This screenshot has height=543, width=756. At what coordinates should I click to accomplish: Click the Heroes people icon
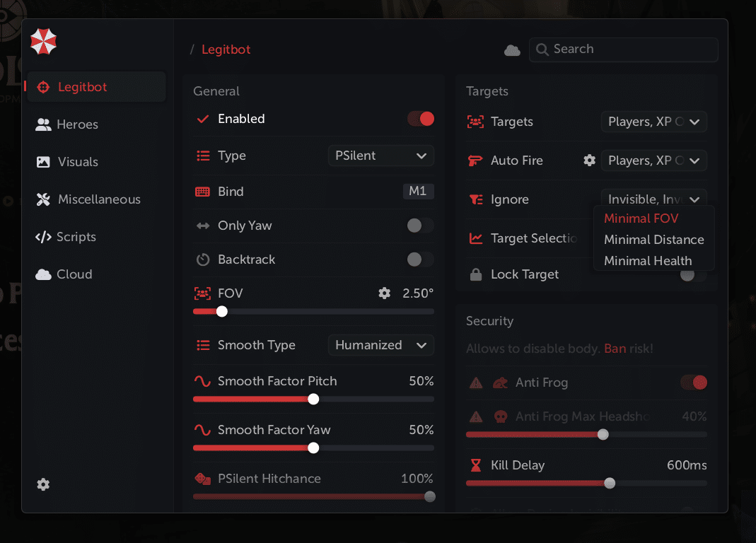[44, 124]
